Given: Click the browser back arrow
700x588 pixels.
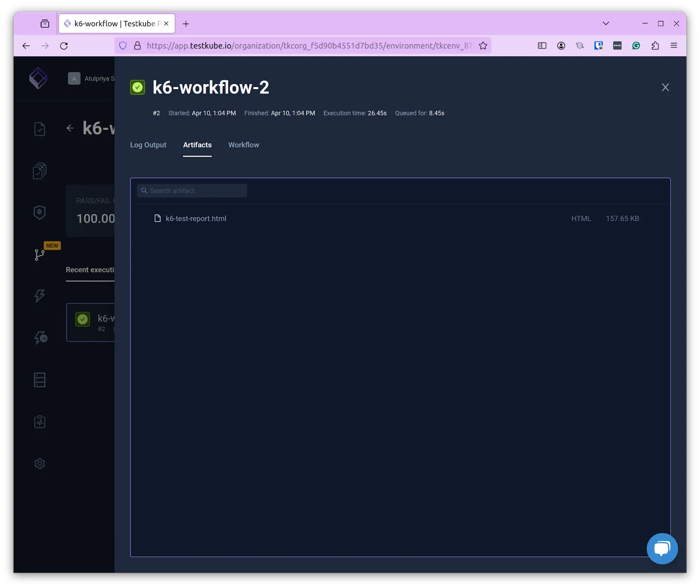Looking at the screenshot, I should click(26, 45).
